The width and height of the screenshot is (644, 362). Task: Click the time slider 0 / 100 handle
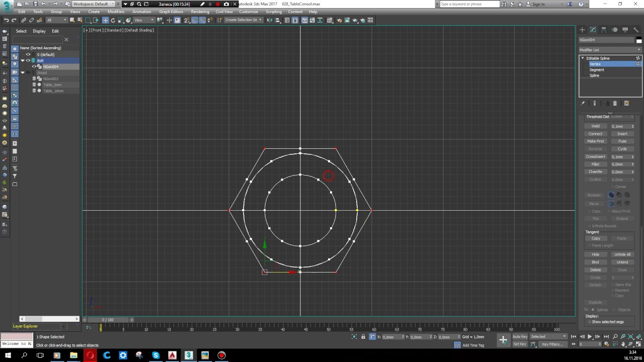click(x=108, y=320)
